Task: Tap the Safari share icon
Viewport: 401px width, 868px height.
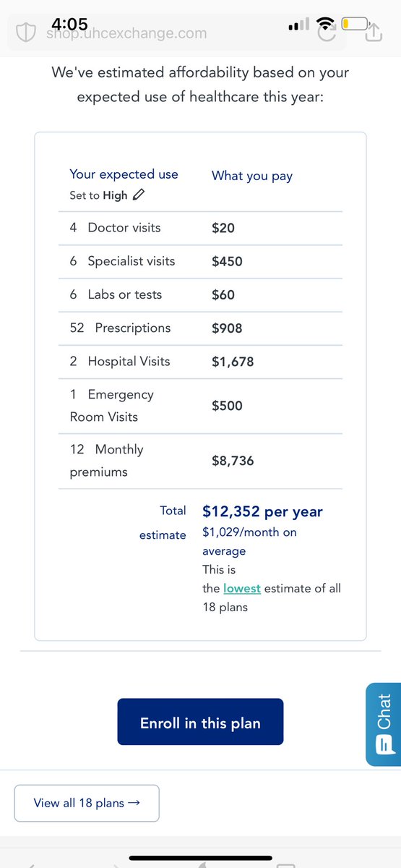Action: [374, 32]
